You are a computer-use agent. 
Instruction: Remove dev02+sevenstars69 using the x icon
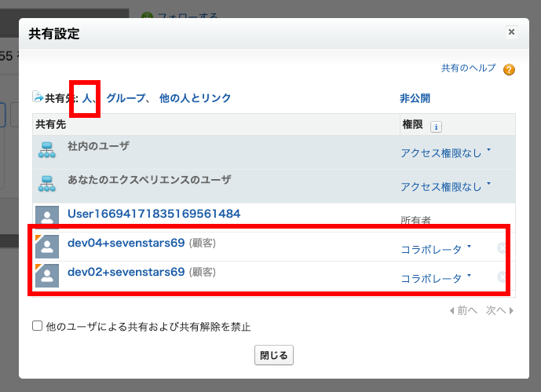tap(501, 277)
